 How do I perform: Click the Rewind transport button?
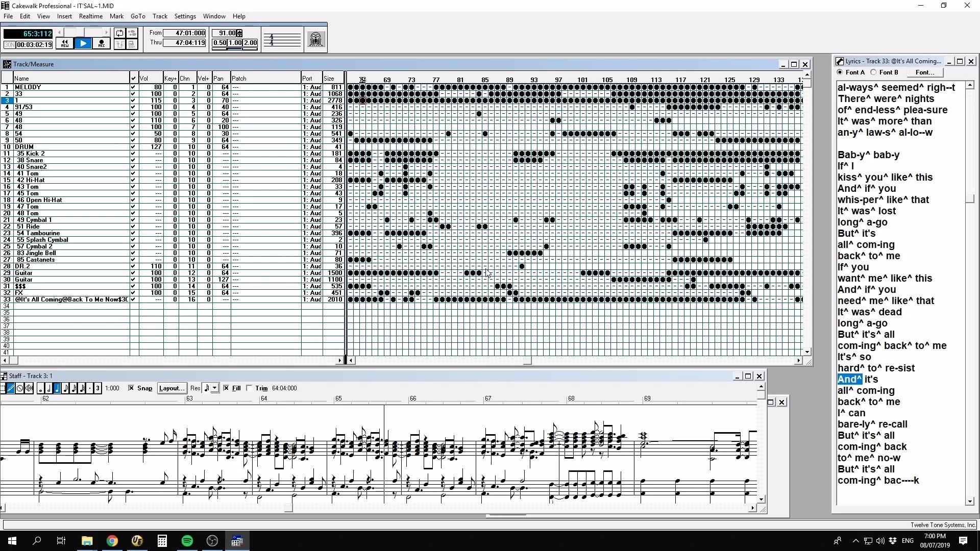click(64, 44)
